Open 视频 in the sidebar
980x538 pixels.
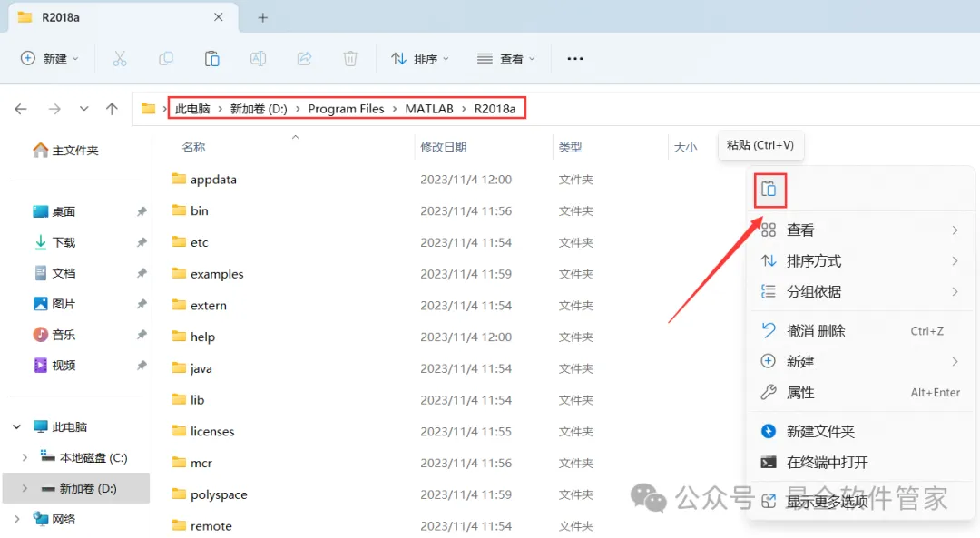pos(54,365)
